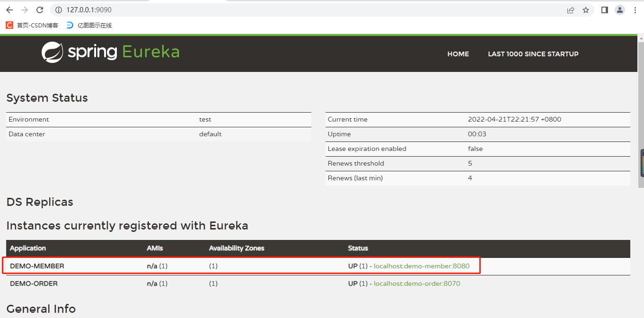644x318 pixels.
Task: View site information icon in address bar
Action: (x=59, y=10)
